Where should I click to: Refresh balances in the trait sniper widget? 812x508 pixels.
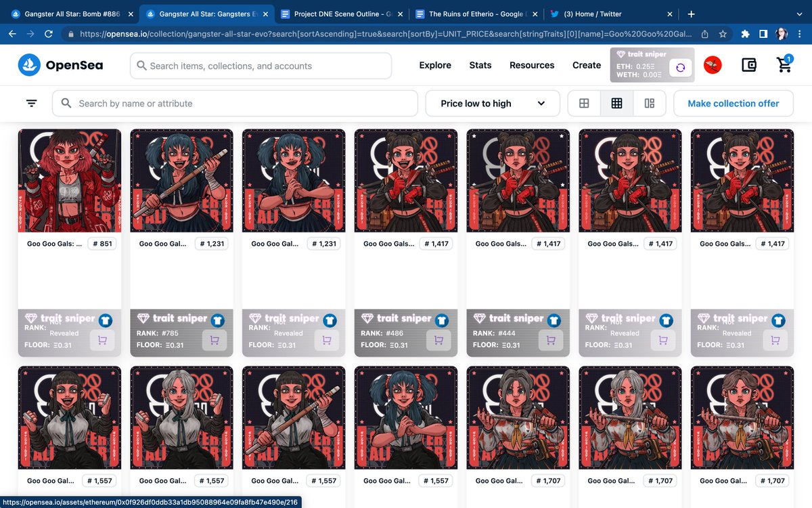(x=681, y=67)
